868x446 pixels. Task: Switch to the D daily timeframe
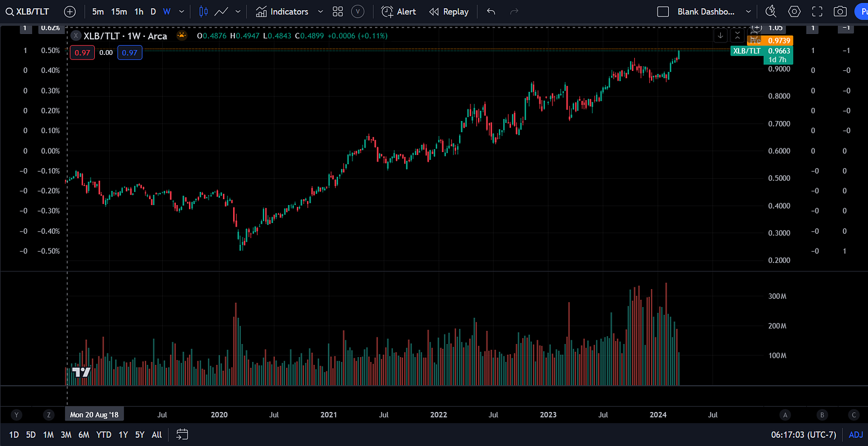[x=153, y=11]
